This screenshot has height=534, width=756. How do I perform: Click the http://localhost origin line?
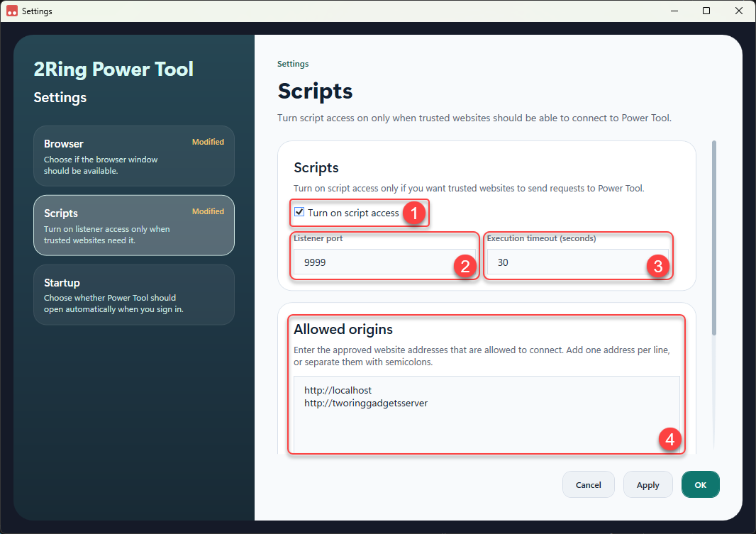[338, 390]
